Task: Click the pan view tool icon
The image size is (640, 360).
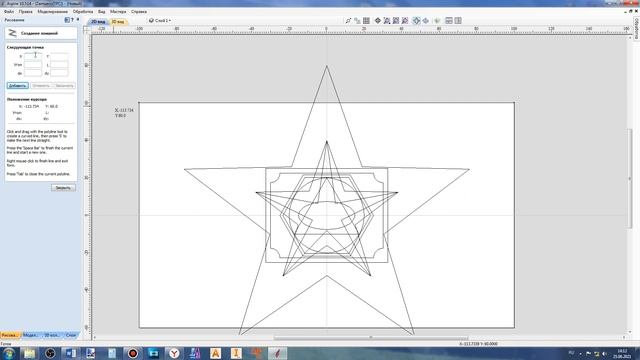Action: (x=378, y=20)
